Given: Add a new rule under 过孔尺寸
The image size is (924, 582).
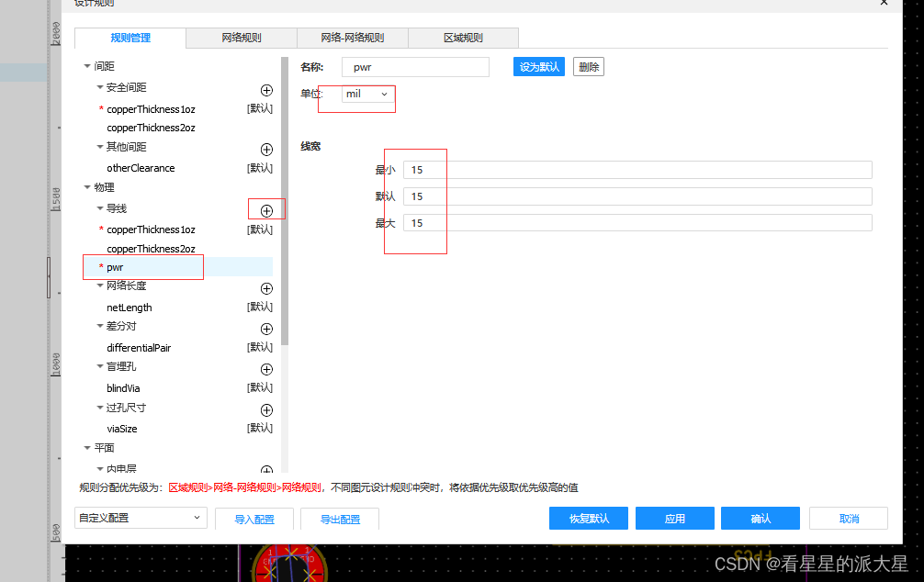Looking at the screenshot, I should coord(266,410).
